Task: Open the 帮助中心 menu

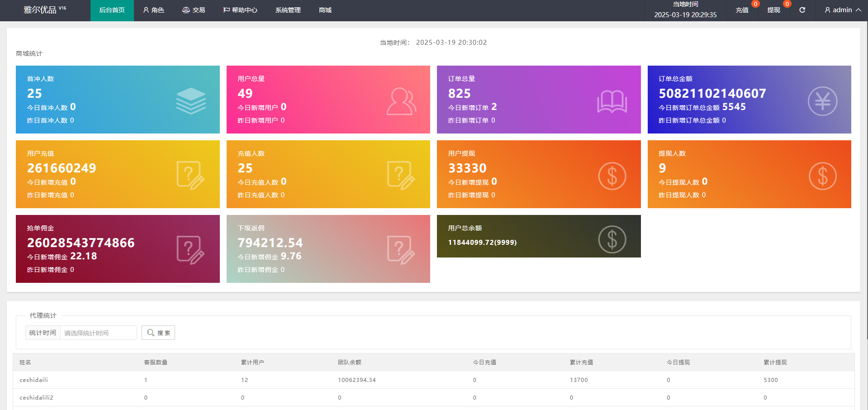Action: pos(240,10)
